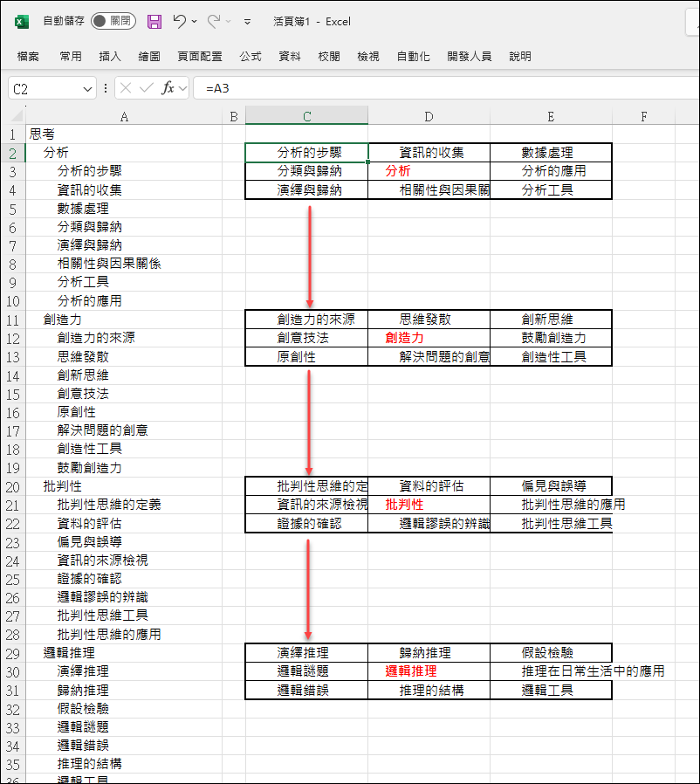The image size is (700, 784).
Task: Select column E header
Action: pos(551,116)
